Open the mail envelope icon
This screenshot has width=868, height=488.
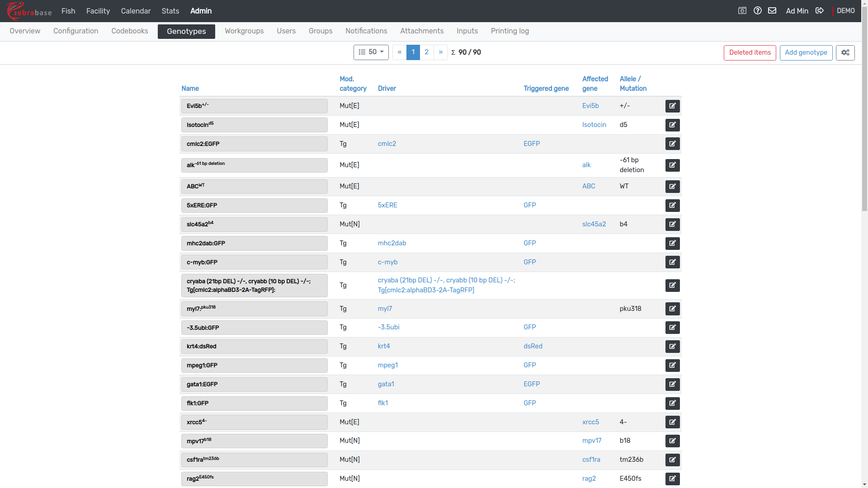[x=772, y=10]
